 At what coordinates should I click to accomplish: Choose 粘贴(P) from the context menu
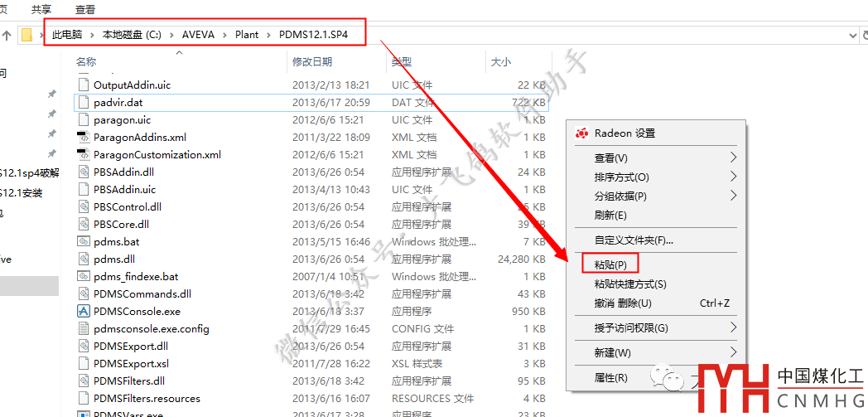tap(610, 264)
